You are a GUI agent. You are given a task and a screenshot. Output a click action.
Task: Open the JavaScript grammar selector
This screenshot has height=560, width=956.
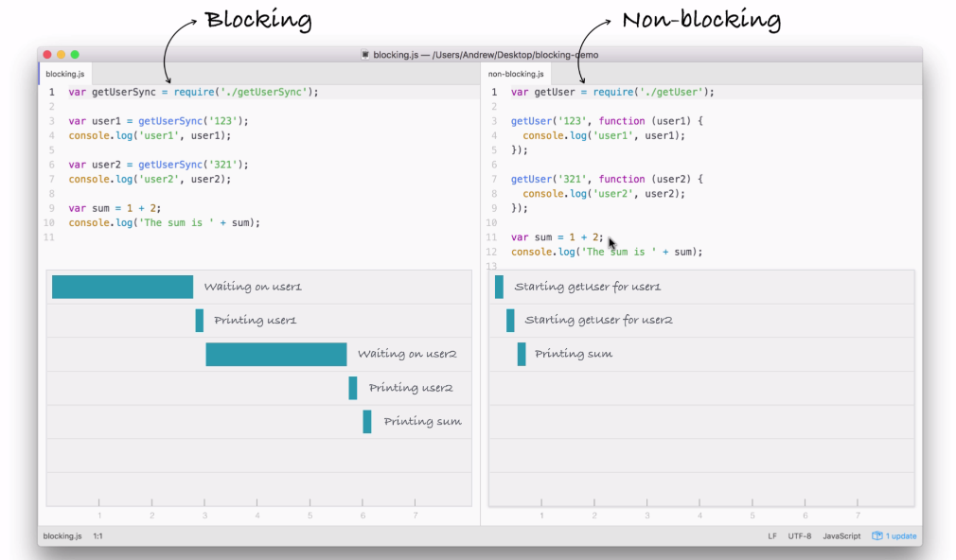841,536
